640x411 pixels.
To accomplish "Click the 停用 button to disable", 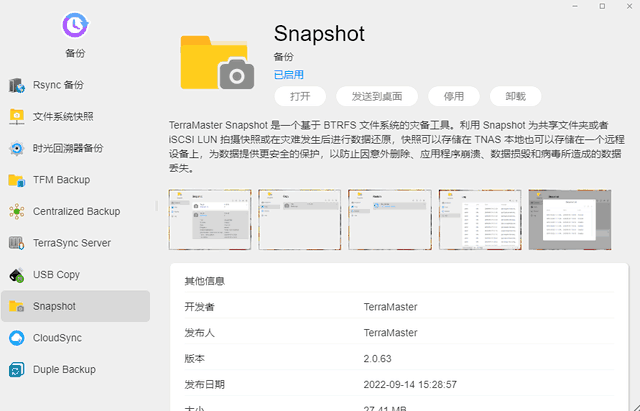I will [453, 96].
